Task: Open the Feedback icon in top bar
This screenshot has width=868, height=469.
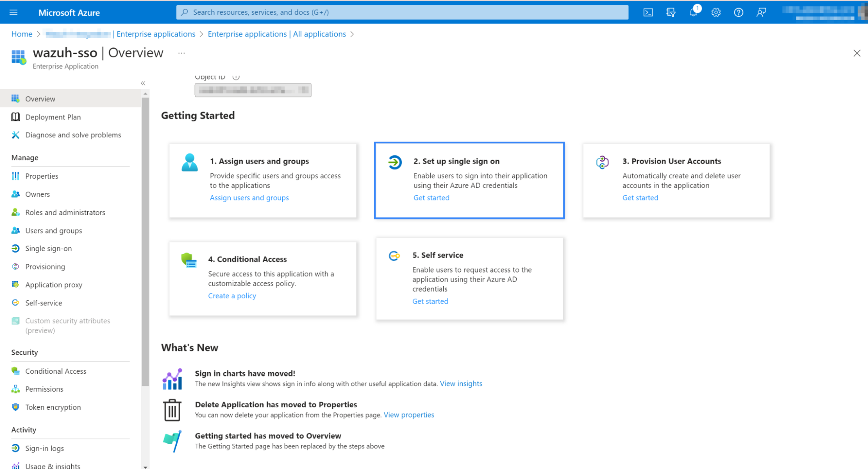Action: (761, 12)
